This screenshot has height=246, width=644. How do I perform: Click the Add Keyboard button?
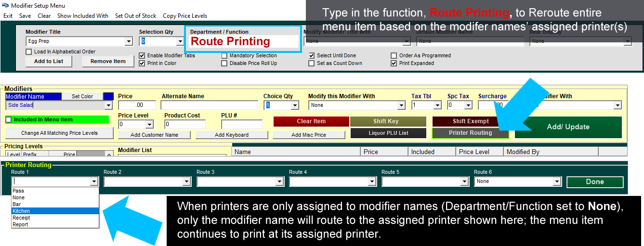click(x=232, y=135)
